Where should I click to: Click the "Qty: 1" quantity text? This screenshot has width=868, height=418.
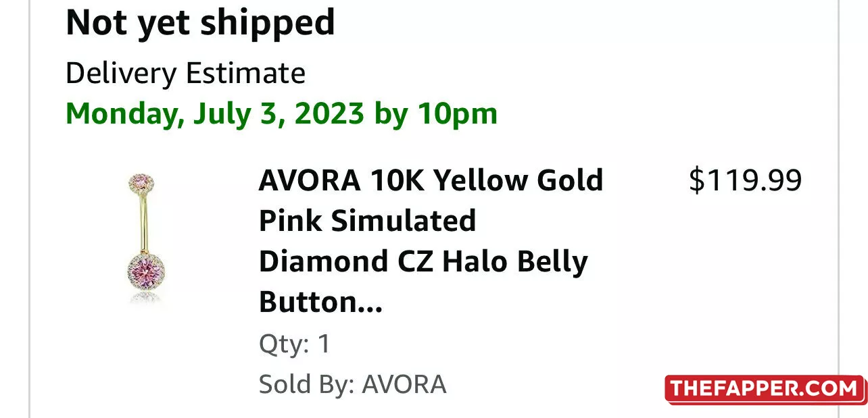click(295, 344)
